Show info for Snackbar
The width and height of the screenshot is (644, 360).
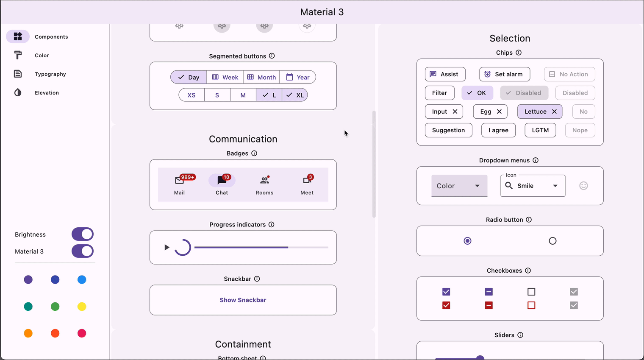pos(257,279)
